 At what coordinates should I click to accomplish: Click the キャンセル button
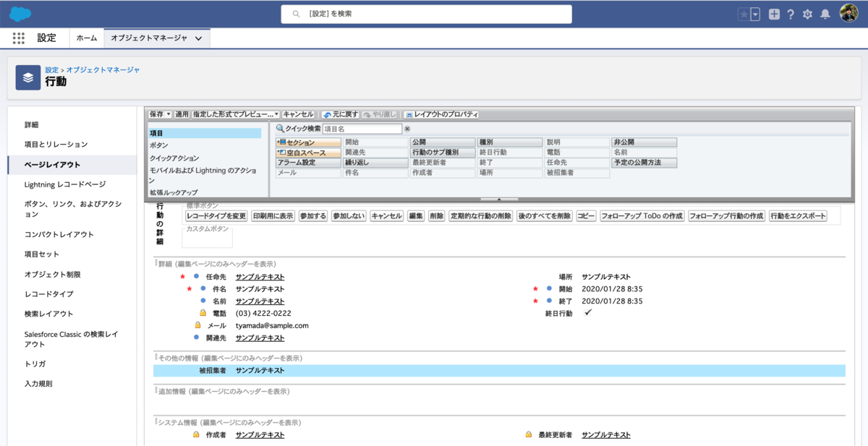(x=298, y=114)
